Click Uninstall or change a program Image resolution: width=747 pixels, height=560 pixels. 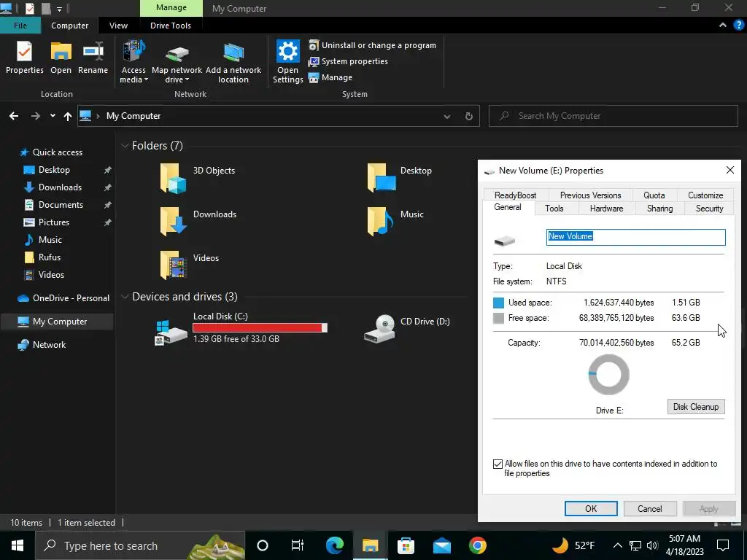[373, 45]
